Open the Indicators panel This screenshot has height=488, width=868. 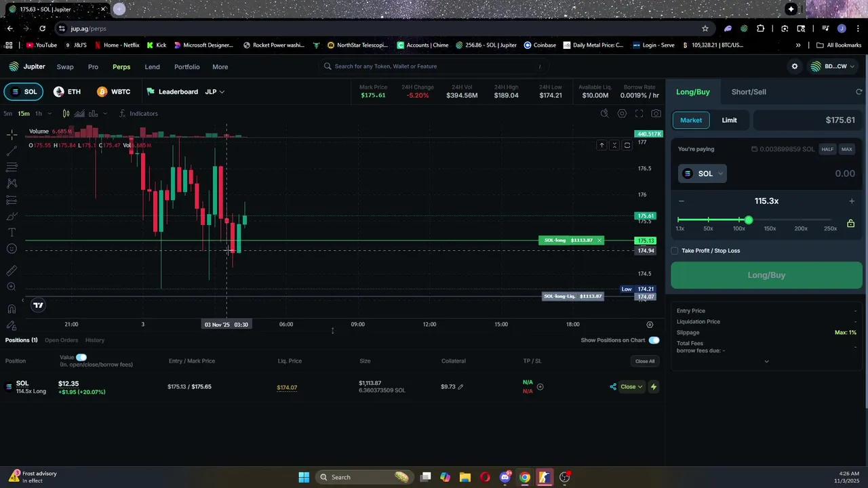click(x=138, y=113)
